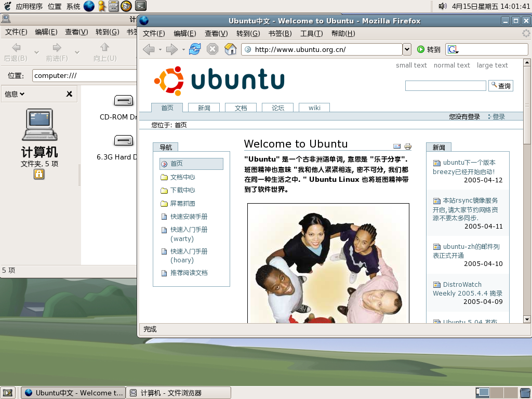The image size is (532, 399).
Task: Click the volume speaker icon in panel
Action: coord(442,6)
